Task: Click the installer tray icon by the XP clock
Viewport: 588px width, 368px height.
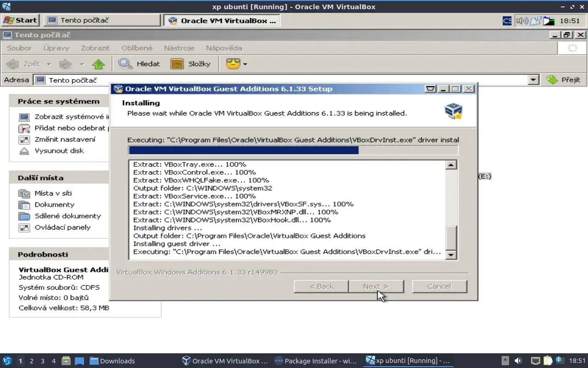Action: [x=549, y=21]
